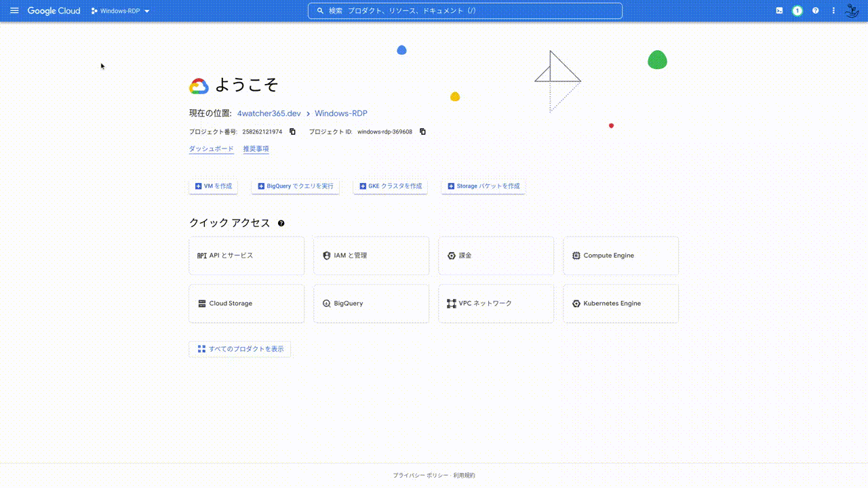Open the BigQuery quick access card
Image resolution: width=868 pixels, height=488 pixels.
pos(372,304)
